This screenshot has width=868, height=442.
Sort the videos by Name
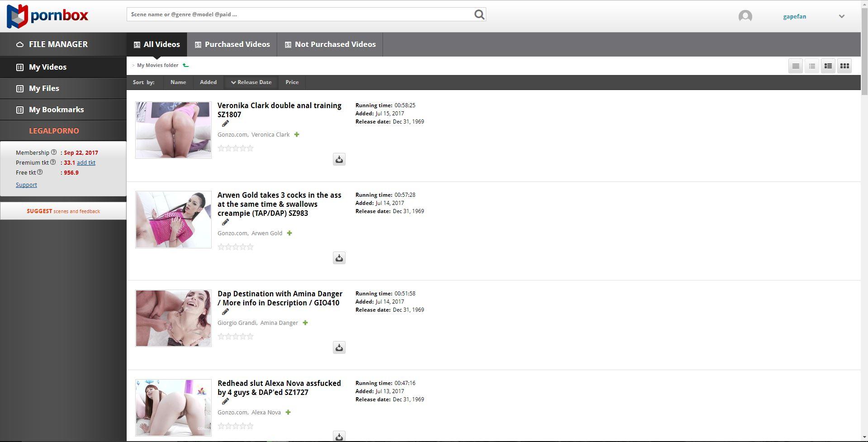pos(178,82)
